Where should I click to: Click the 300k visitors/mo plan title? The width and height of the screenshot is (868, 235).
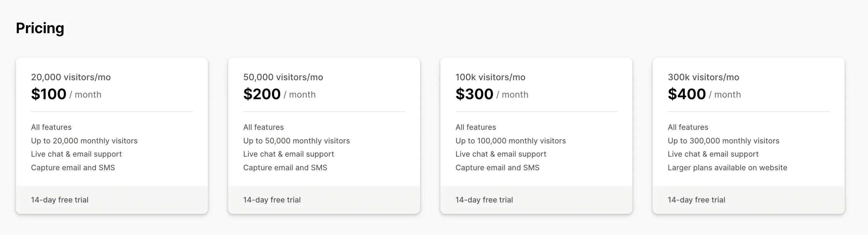pyautogui.click(x=703, y=77)
